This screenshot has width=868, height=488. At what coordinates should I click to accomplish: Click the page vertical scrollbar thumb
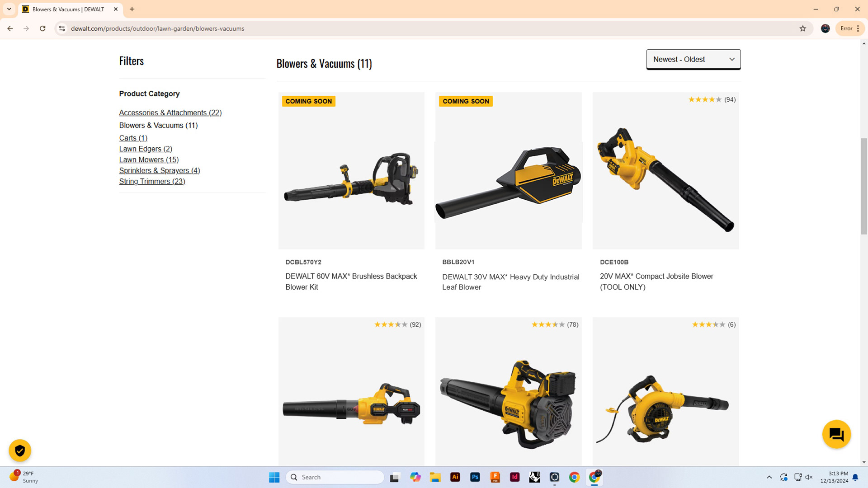[x=864, y=186]
